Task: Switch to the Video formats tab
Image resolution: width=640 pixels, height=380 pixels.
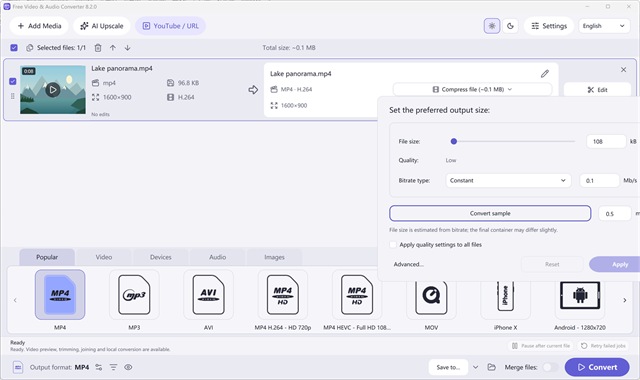Action: tap(104, 257)
